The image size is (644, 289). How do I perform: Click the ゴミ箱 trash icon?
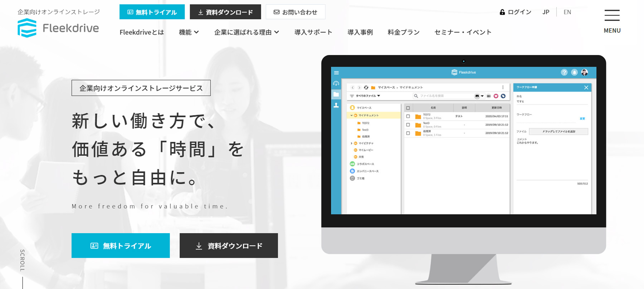pyautogui.click(x=352, y=178)
